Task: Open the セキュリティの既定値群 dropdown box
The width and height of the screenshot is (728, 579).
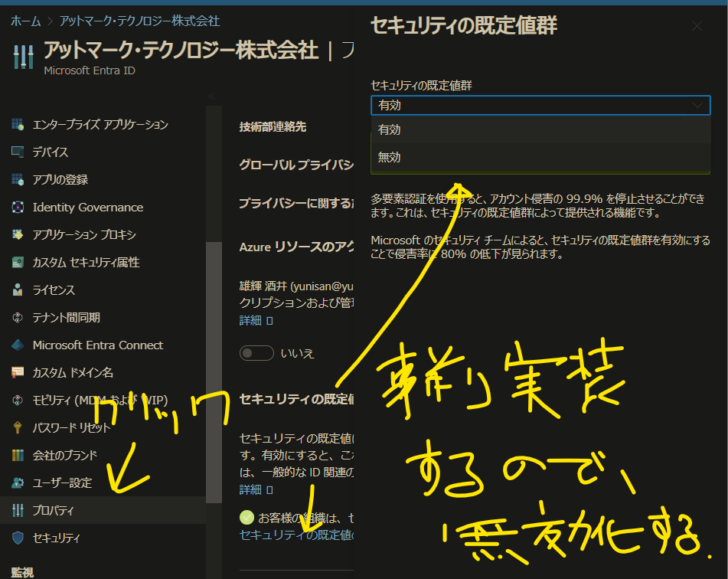Action: pyautogui.click(x=540, y=106)
